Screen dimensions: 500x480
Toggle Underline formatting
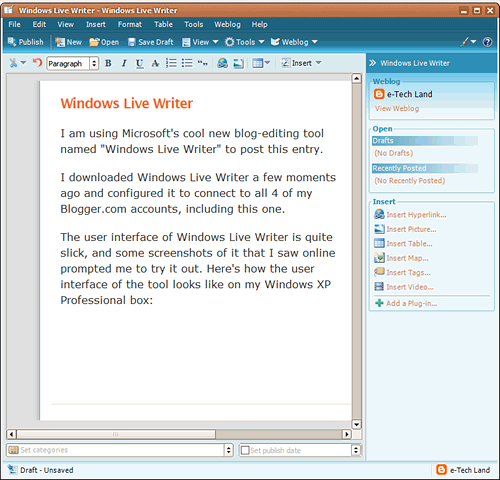(139, 63)
